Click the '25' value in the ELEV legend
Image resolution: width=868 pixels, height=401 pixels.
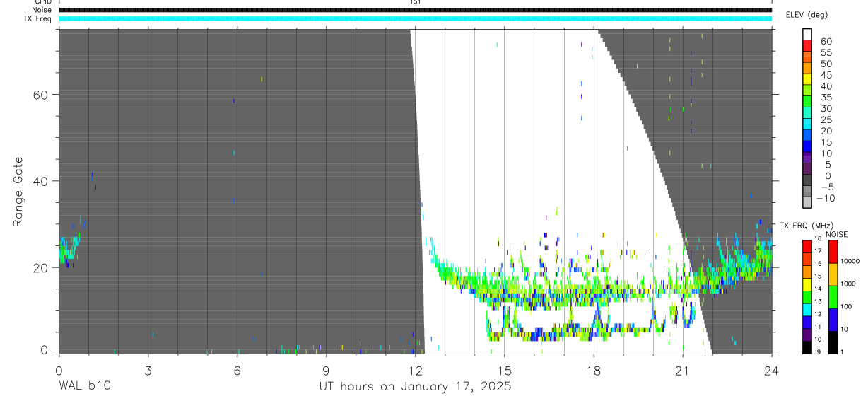click(826, 120)
